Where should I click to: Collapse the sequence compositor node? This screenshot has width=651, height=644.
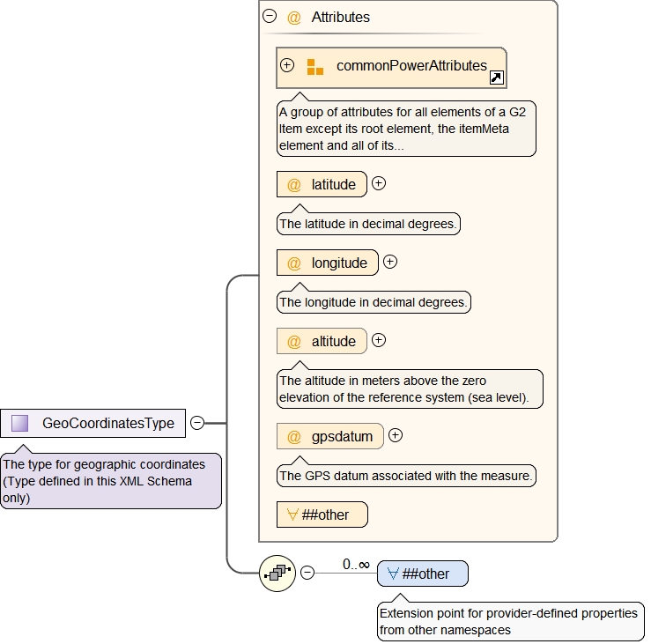tap(307, 573)
